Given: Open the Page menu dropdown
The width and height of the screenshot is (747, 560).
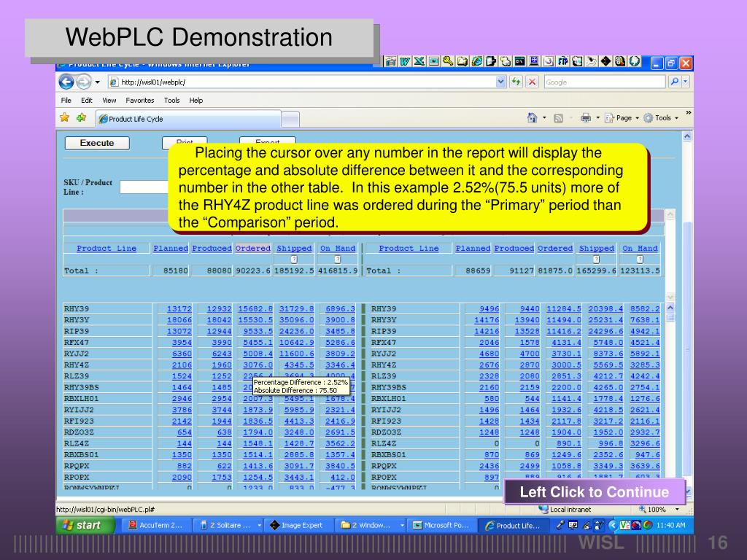Looking at the screenshot, I should pos(622,118).
